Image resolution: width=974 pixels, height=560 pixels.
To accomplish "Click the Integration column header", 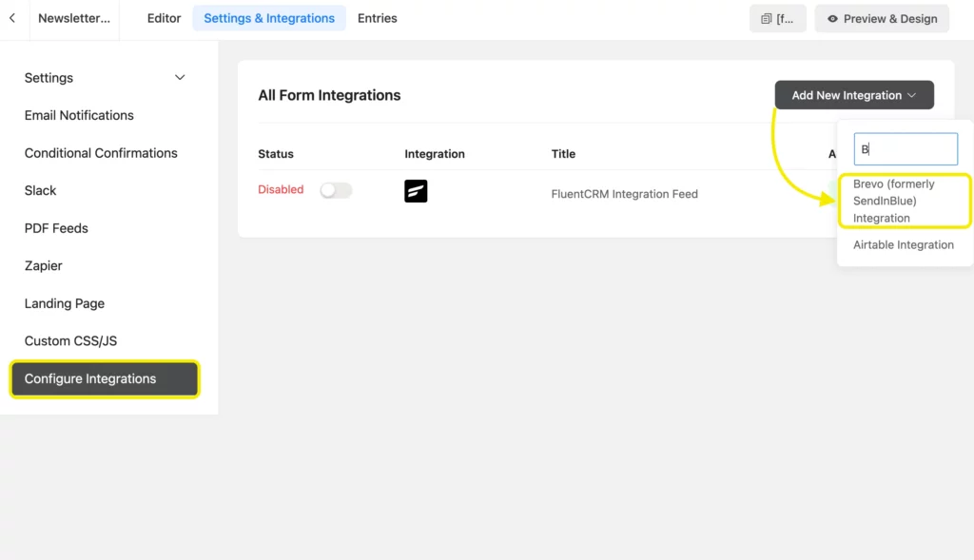I will [434, 154].
